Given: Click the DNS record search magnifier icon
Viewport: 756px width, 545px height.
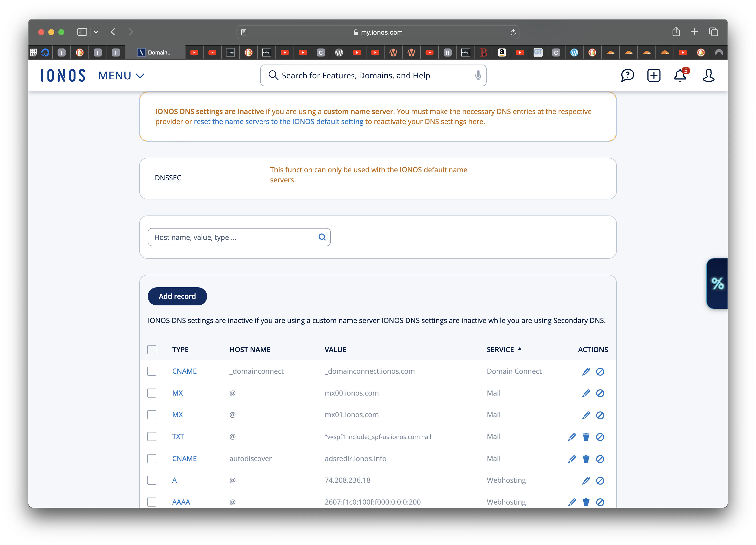Looking at the screenshot, I should click(x=322, y=237).
